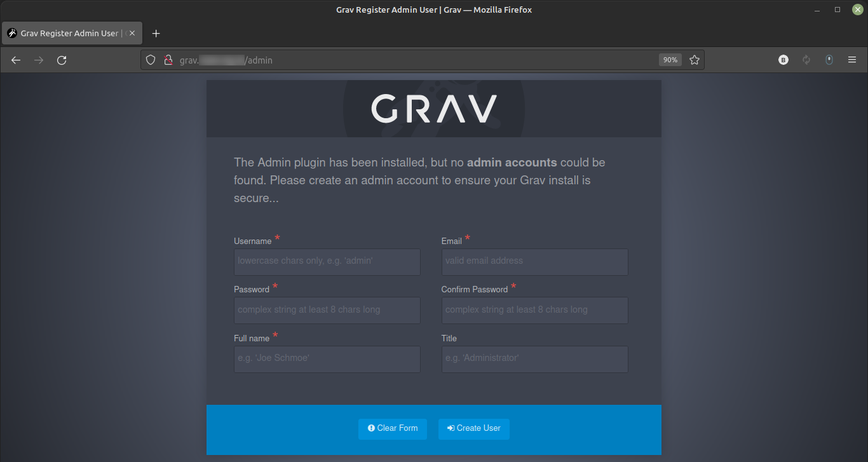Click the mouse-shaped extension icon

tap(829, 60)
